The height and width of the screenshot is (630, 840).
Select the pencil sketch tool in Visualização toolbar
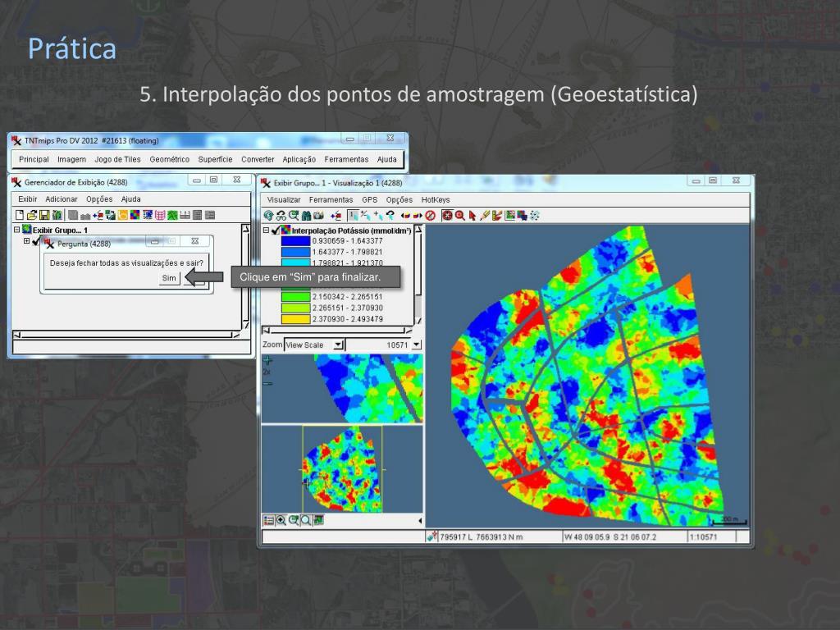click(485, 216)
